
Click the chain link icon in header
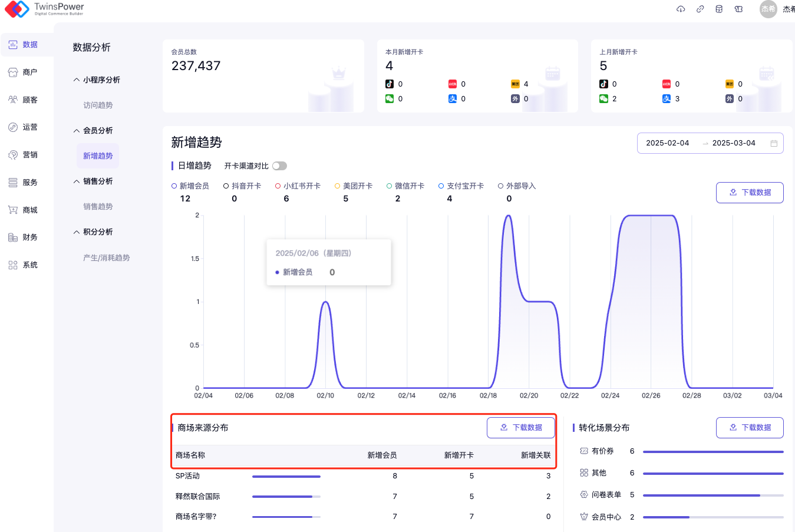click(x=700, y=9)
